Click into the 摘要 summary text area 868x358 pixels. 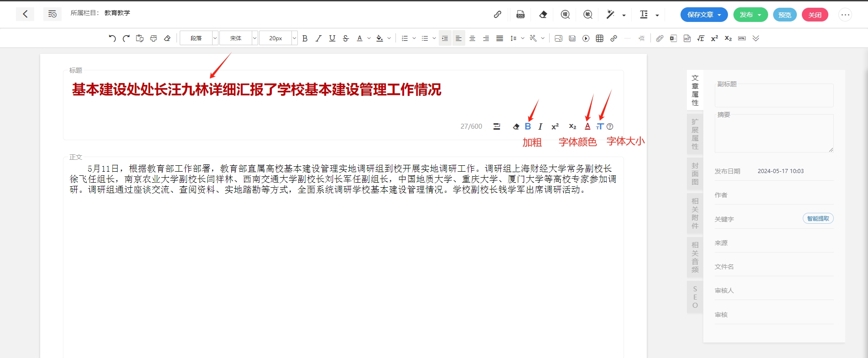[x=774, y=133]
